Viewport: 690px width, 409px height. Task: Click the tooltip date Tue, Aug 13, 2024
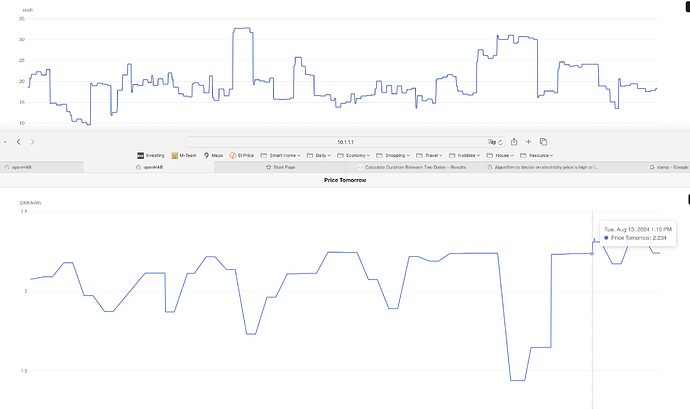tap(638, 229)
